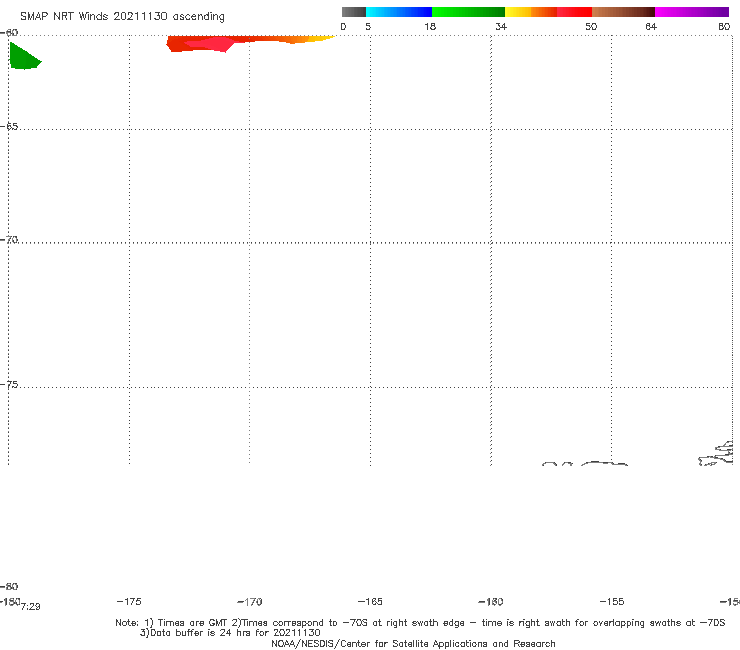This screenshot has width=740, height=650.
Task: Click the magenta-purple segment of the color bar
Action: point(692,12)
